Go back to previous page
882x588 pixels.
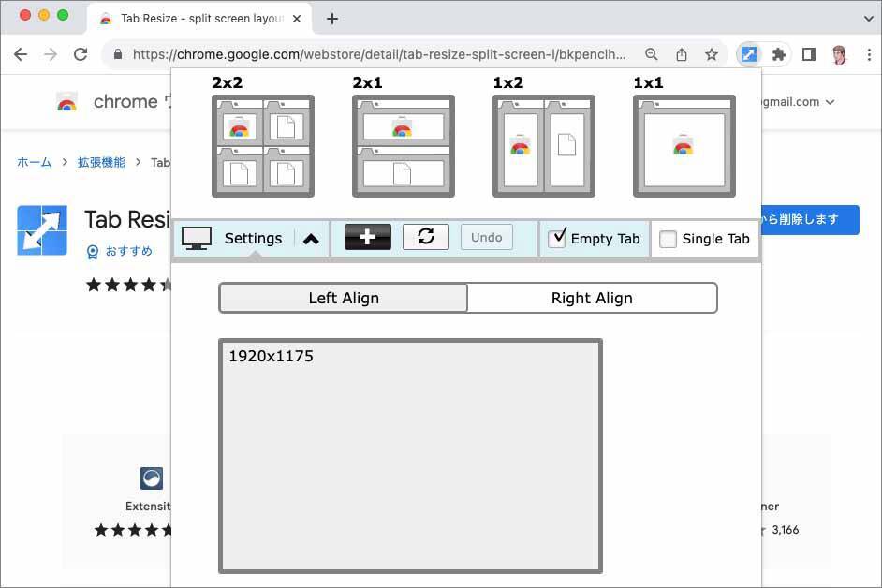point(21,54)
